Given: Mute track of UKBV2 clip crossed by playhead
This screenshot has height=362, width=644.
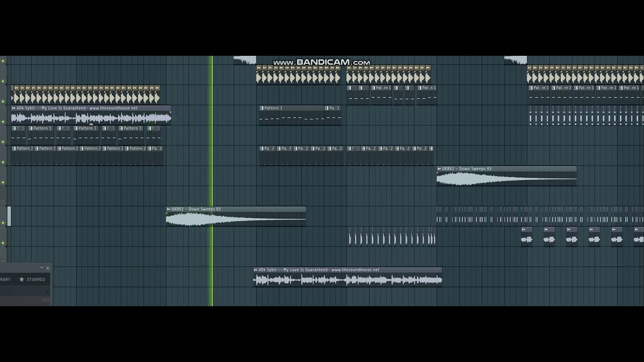Looking at the screenshot, I should [x=3, y=223].
